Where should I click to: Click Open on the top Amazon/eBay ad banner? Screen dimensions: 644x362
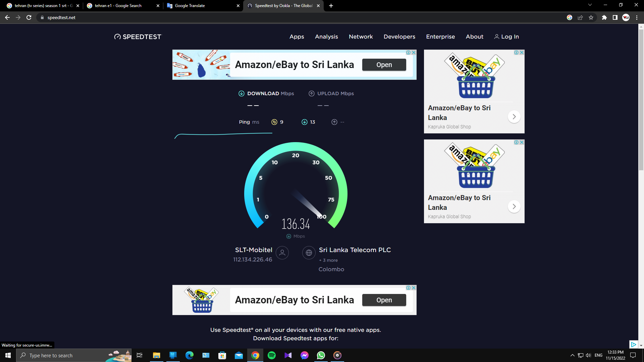pyautogui.click(x=384, y=65)
